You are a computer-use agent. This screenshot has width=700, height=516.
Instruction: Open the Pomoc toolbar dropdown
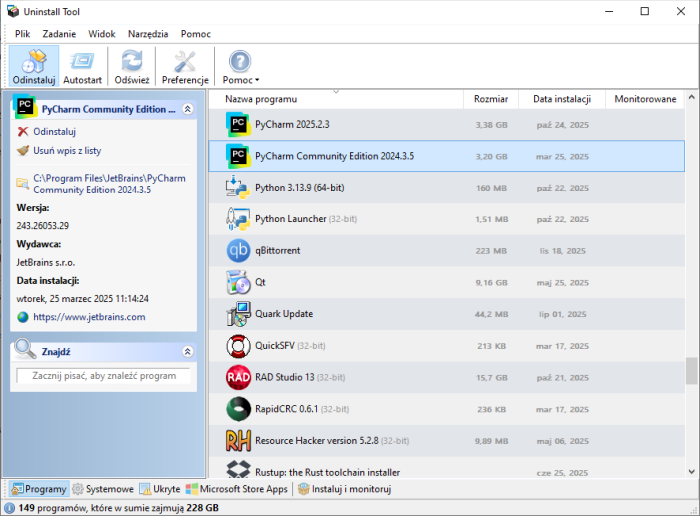tap(240, 66)
